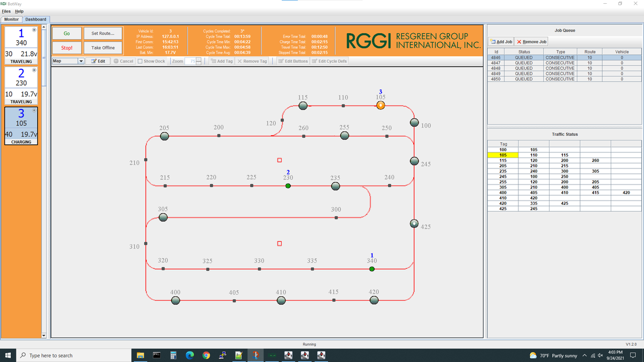Click the red square marker above tag 330
The height and width of the screenshot is (362, 644).
tap(280, 244)
